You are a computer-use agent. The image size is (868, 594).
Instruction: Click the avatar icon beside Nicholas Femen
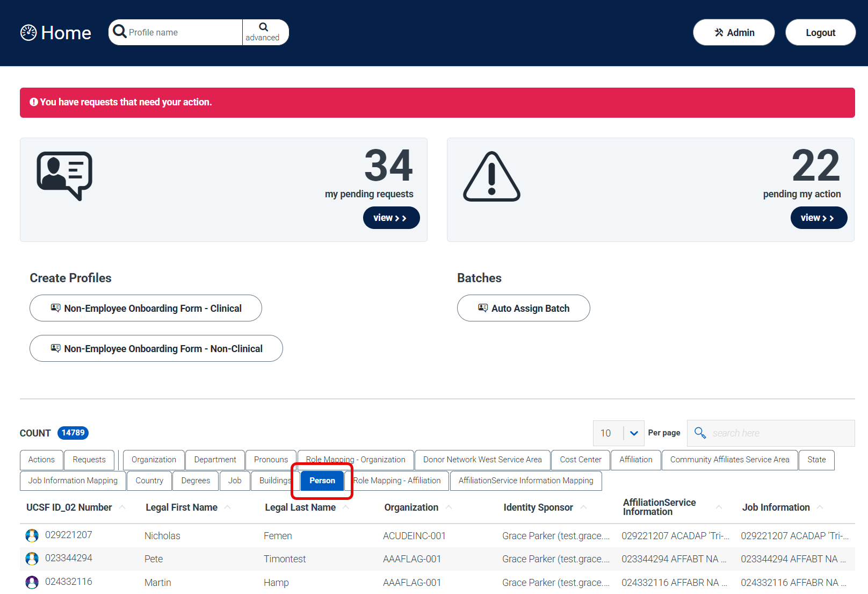pos(32,535)
